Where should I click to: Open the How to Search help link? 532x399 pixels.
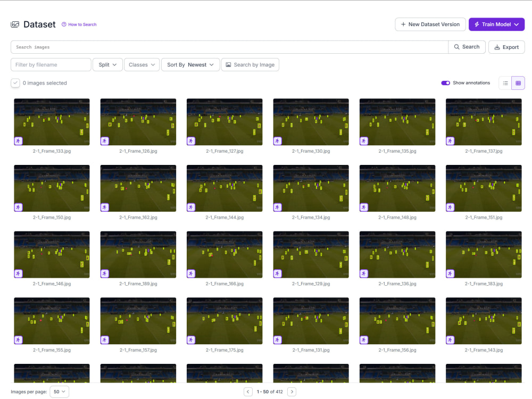click(x=79, y=24)
